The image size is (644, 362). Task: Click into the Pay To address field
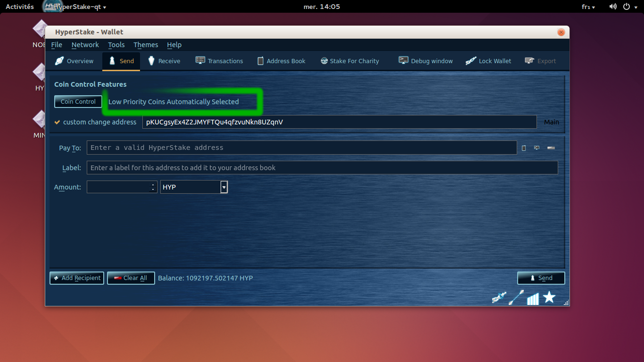302,148
